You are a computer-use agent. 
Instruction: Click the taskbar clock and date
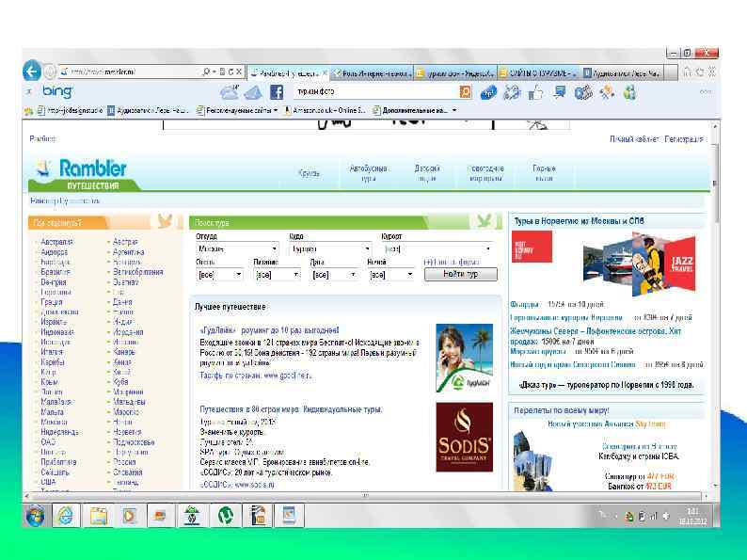[x=692, y=516]
